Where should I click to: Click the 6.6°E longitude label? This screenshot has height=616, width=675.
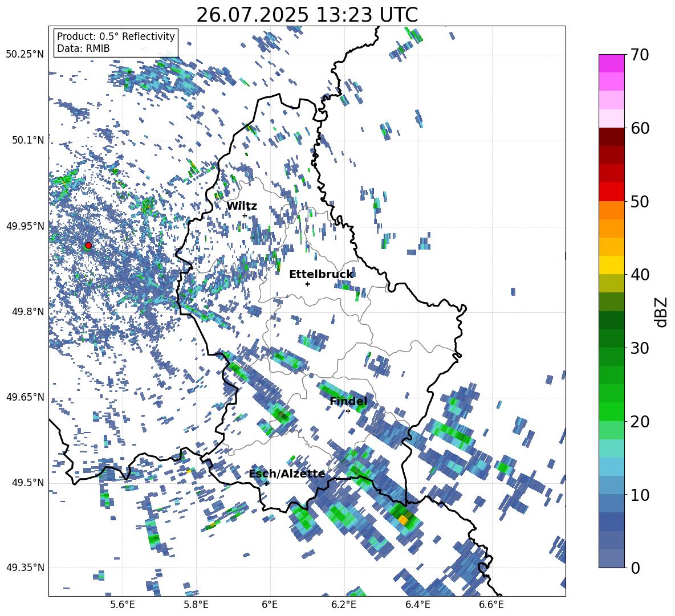[491, 605]
